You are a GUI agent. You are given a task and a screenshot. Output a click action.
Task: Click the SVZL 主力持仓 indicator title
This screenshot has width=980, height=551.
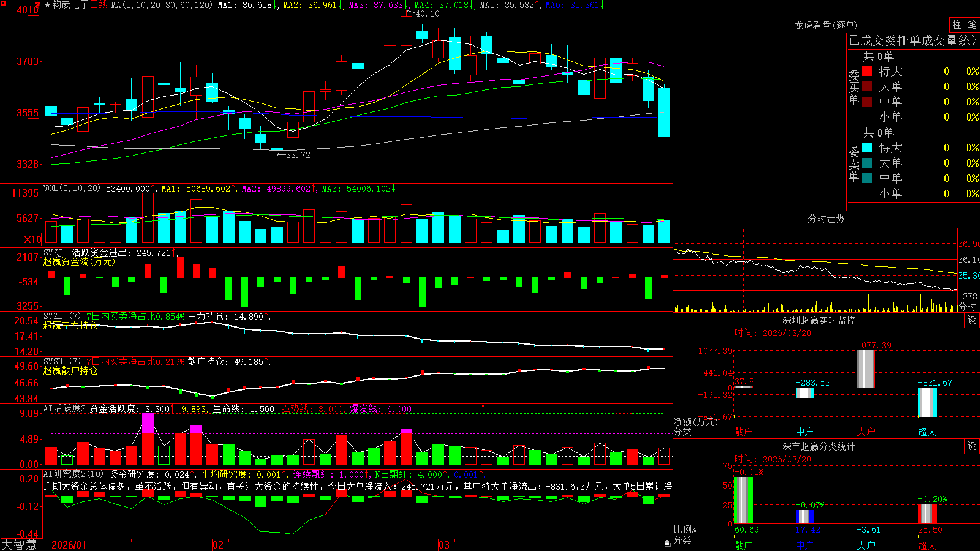point(61,317)
